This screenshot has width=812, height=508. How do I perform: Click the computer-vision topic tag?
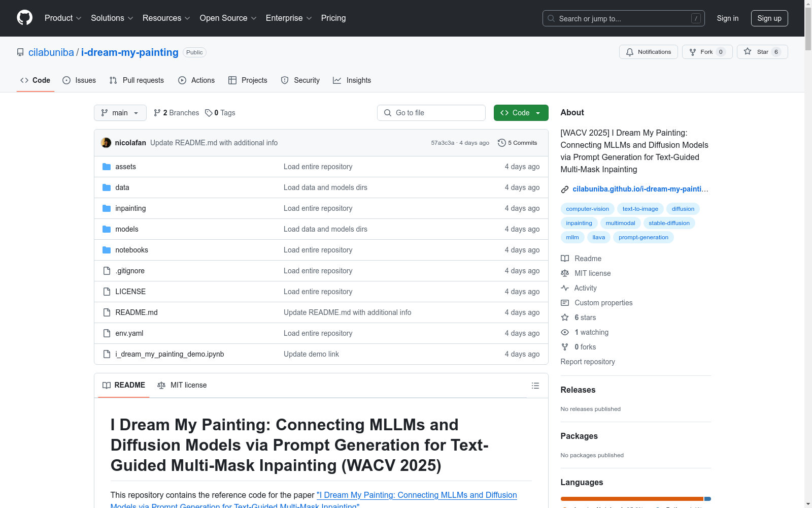tap(588, 209)
